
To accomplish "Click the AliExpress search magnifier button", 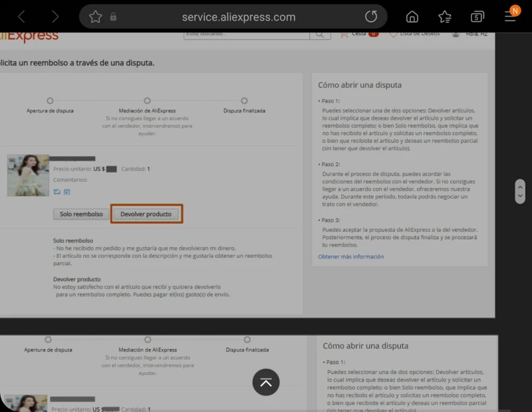I will (x=320, y=35).
